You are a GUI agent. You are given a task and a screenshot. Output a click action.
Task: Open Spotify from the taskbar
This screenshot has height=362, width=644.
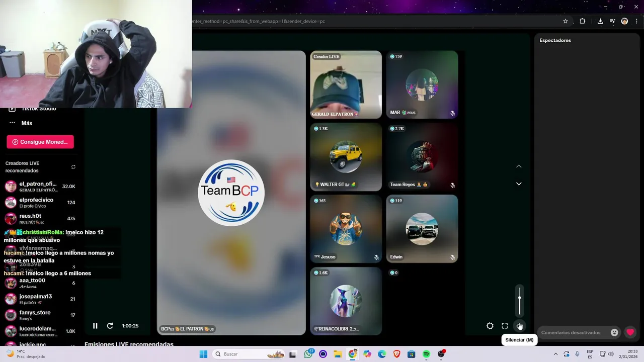(426, 354)
